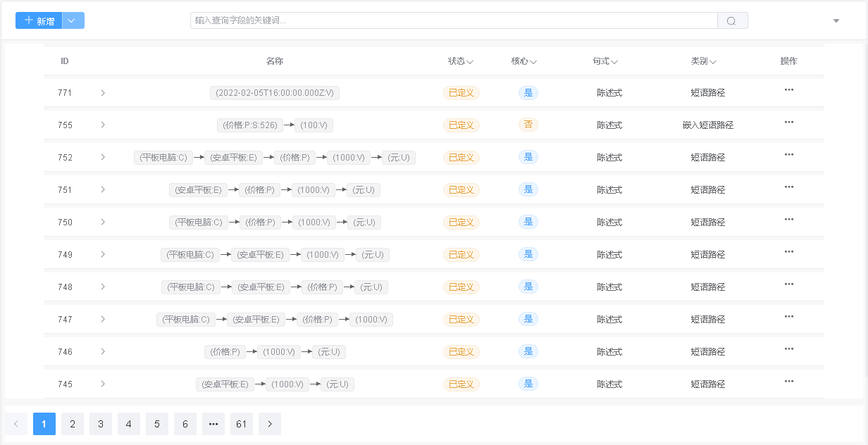Image resolution: width=868 pixels, height=445 pixels.
Task: Open the top-right caret dropdown
Action: coord(836,21)
